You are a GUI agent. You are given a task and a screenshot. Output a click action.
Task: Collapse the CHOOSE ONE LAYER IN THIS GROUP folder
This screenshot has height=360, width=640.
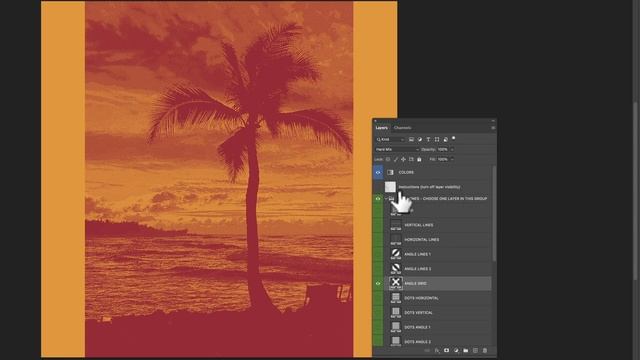point(386,199)
